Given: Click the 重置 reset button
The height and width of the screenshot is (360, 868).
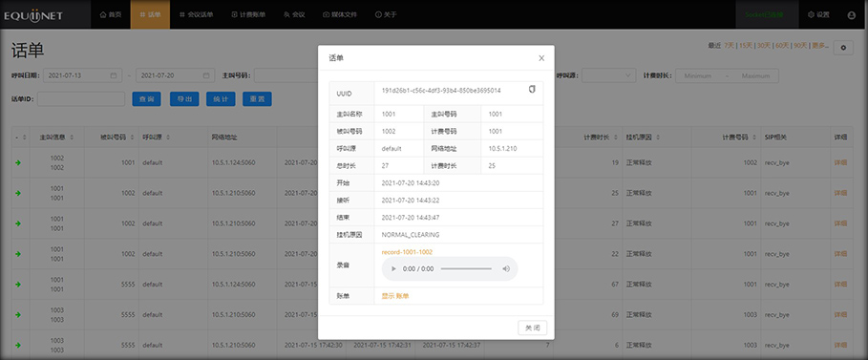Looking at the screenshot, I should pos(257,99).
